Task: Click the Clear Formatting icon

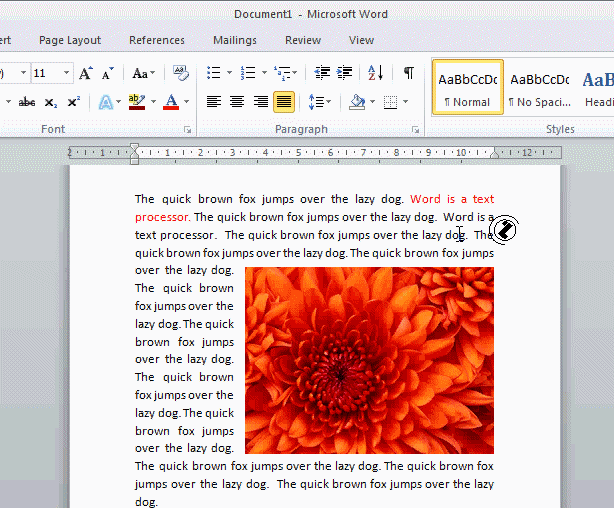Action: tap(181, 73)
